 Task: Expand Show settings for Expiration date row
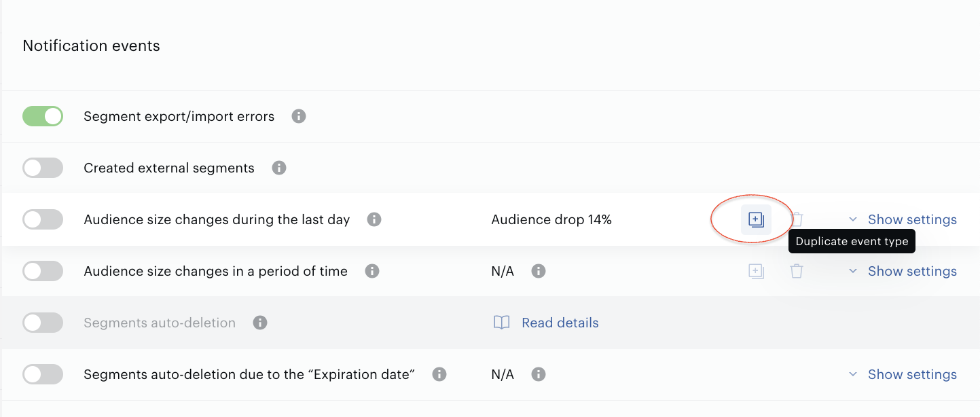click(903, 374)
